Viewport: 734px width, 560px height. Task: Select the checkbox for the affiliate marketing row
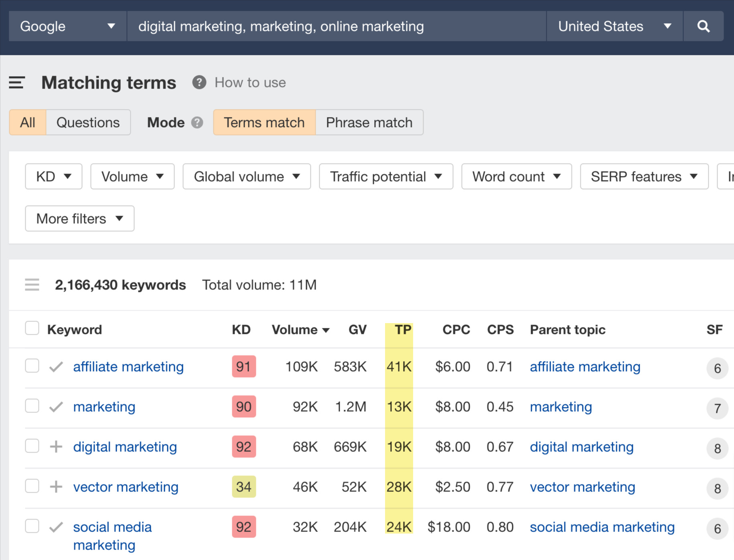click(x=32, y=366)
